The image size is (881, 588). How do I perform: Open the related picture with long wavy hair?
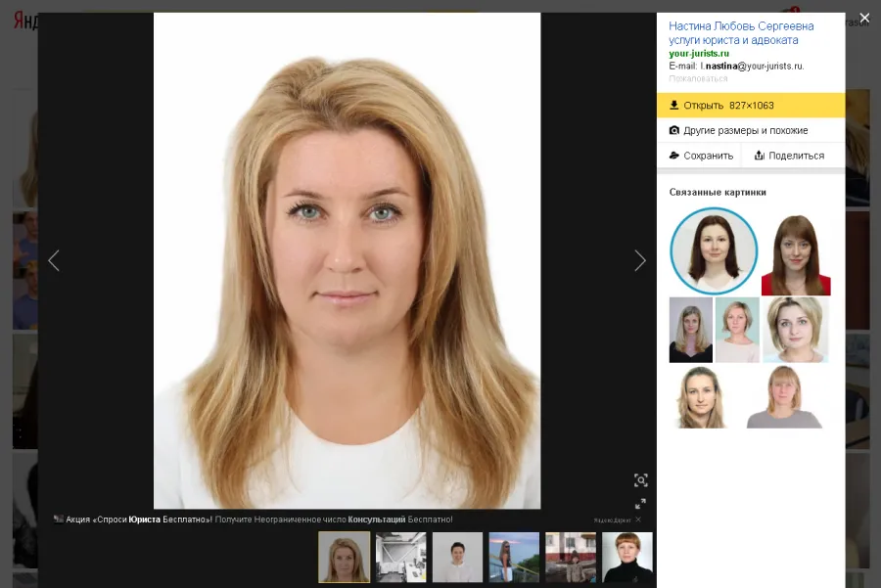point(701,397)
